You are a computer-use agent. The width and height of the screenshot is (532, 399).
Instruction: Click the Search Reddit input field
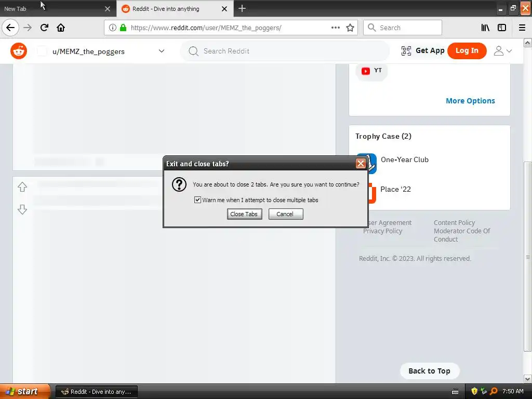[285, 51]
